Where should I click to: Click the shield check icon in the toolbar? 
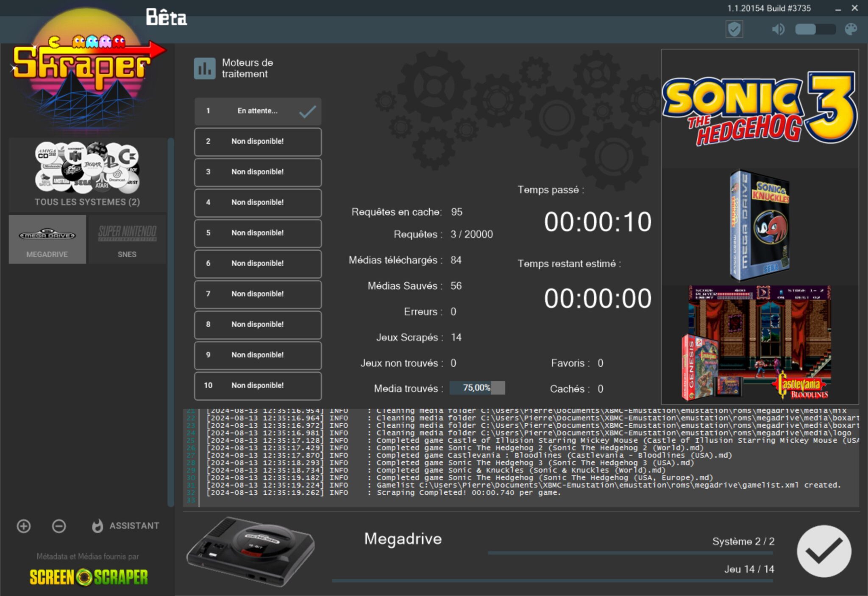[x=735, y=29]
